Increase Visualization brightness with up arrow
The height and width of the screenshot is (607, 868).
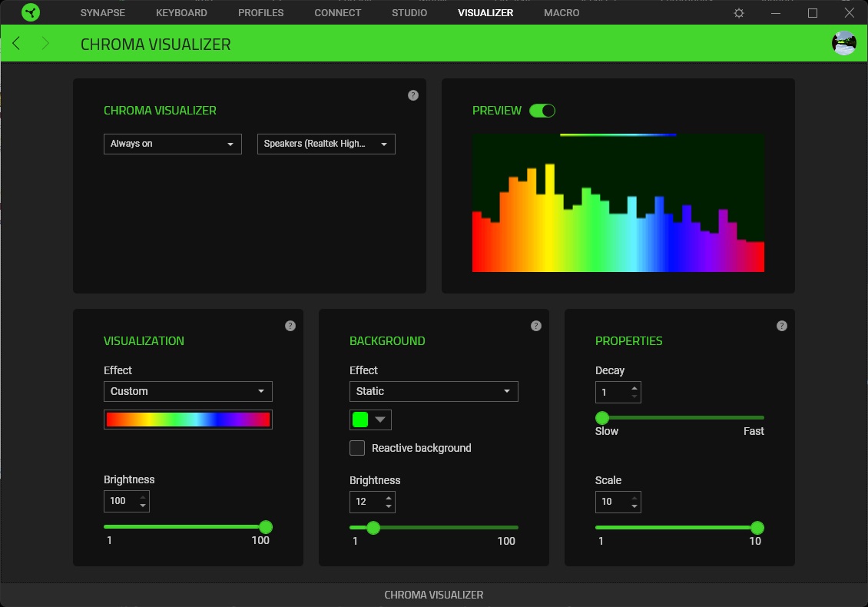(143, 497)
